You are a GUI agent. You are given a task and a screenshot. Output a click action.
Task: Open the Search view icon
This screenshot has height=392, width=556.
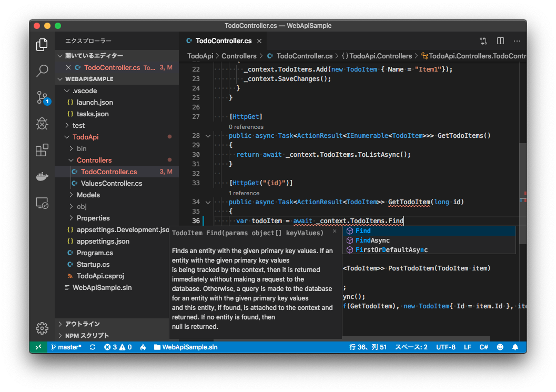point(42,71)
